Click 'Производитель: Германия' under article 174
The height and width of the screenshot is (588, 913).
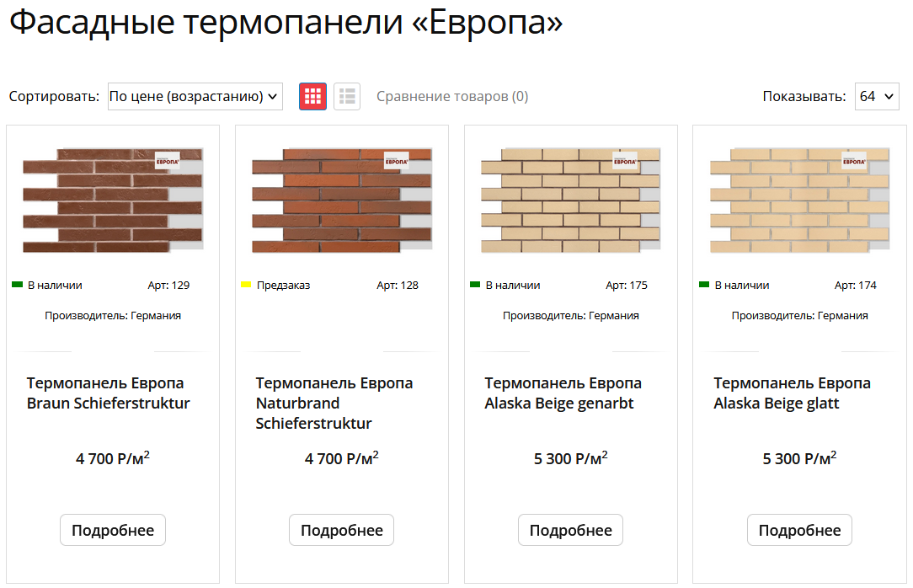pos(799,316)
